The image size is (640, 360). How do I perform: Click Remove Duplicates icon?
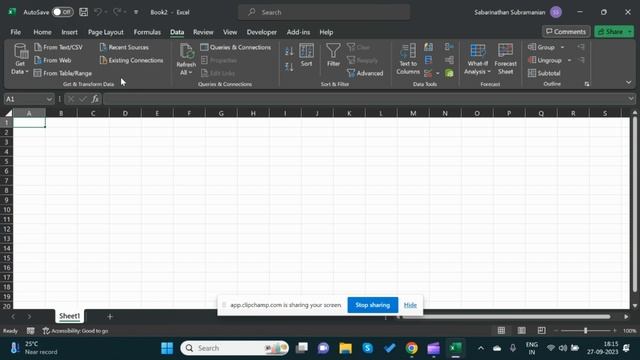428,60
